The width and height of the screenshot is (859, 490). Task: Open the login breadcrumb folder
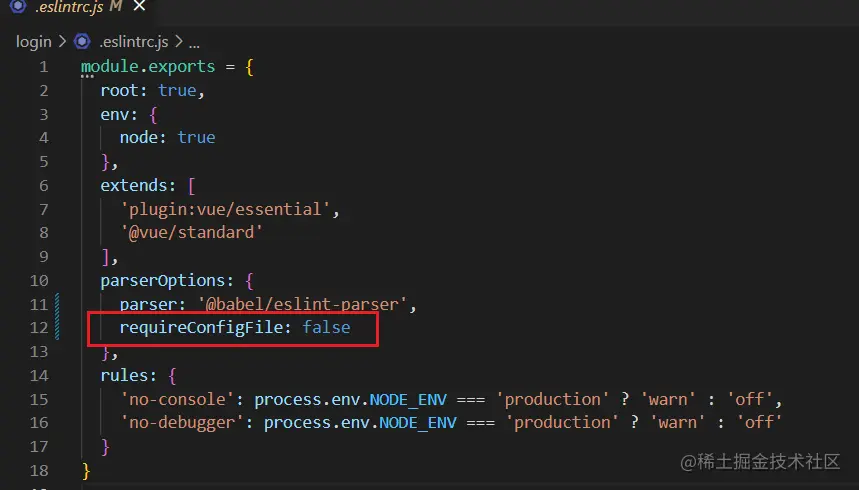click(x=33, y=42)
